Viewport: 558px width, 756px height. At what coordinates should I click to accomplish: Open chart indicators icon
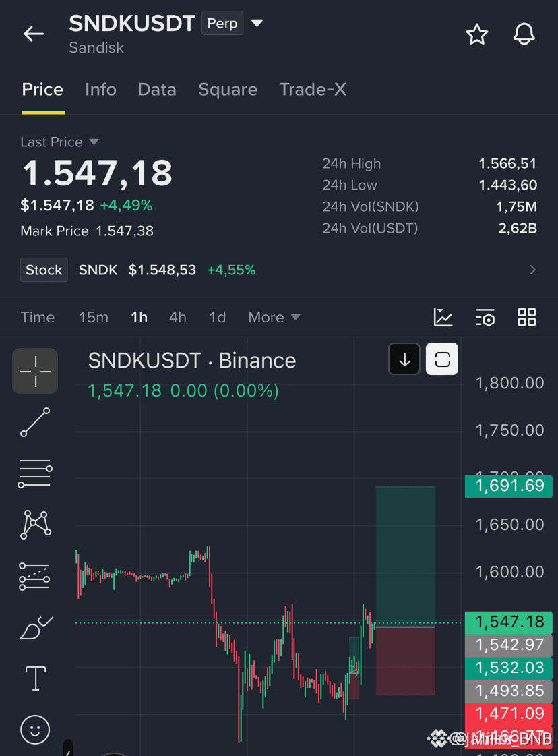[x=443, y=317]
